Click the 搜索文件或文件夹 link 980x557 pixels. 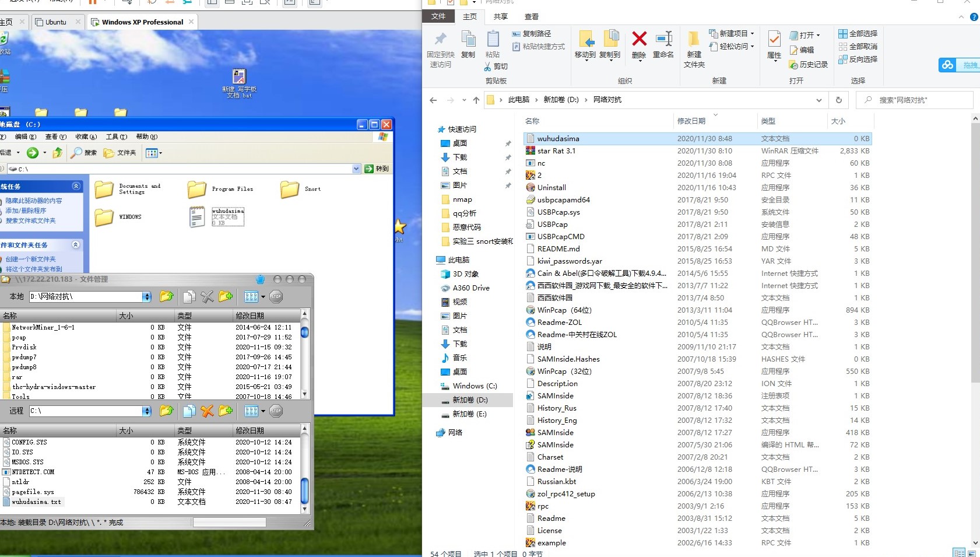coord(31,220)
